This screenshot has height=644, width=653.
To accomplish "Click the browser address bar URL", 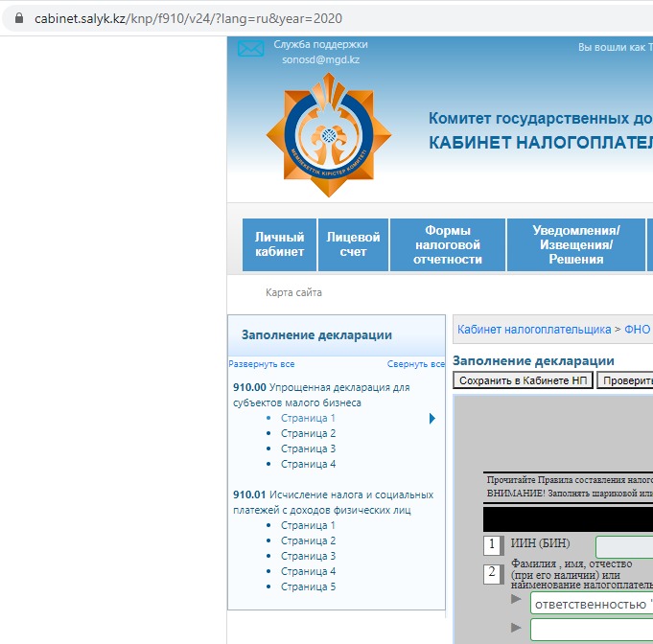I will tap(188, 18).
